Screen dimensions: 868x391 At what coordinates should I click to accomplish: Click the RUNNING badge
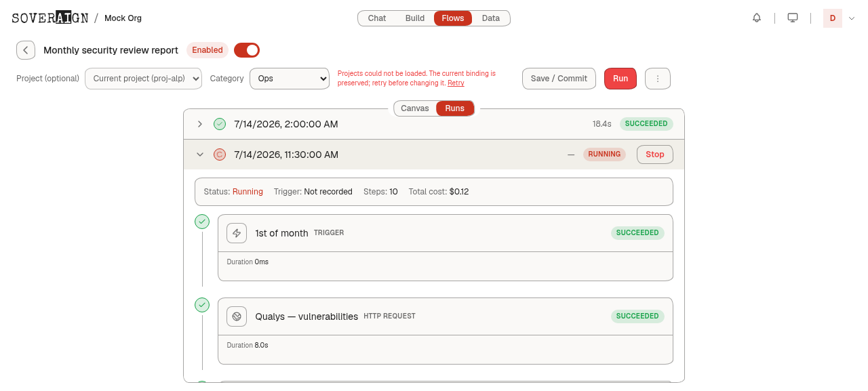pos(604,155)
